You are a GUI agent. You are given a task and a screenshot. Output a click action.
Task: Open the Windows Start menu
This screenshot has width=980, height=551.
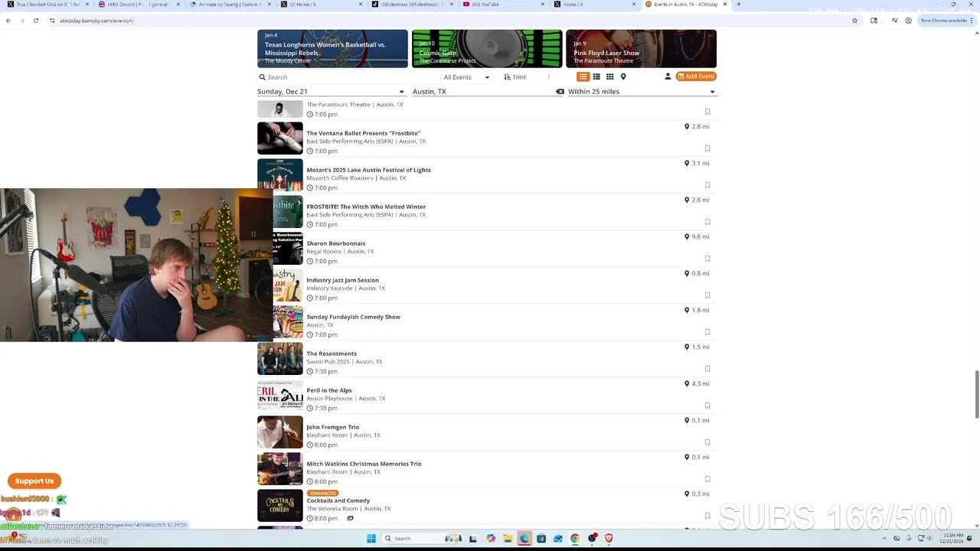click(x=371, y=538)
